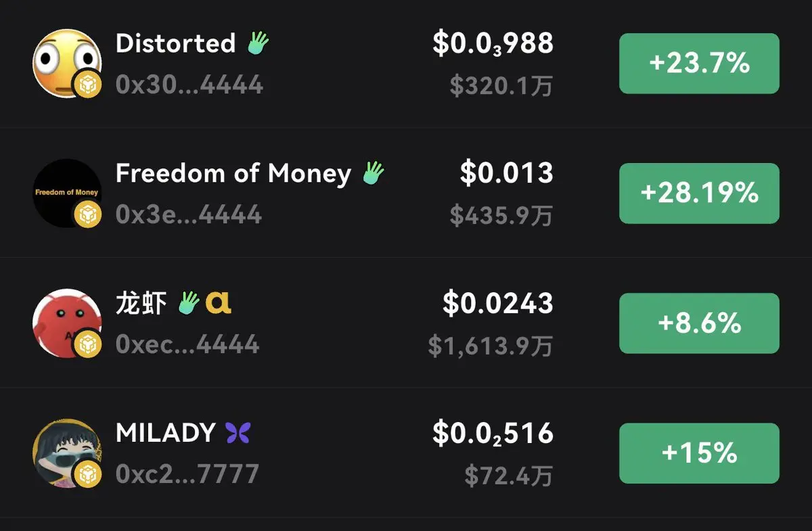812x531 pixels.
Task: Tap the +15% green button
Action: pyautogui.click(x=699, y=453)
